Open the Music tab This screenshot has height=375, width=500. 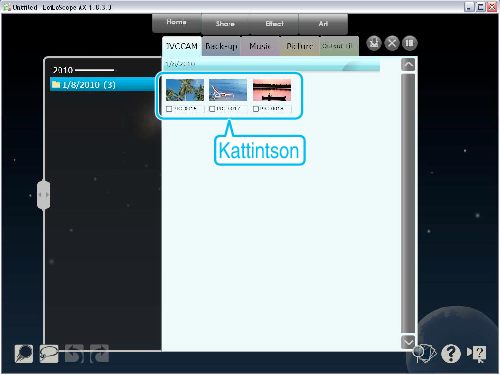pos(260,46)
